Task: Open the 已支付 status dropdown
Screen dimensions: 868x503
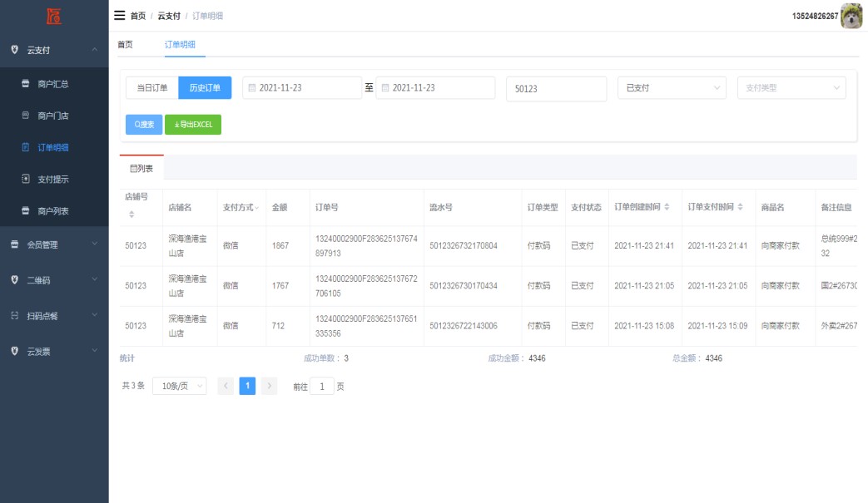Action: coord(673,88)
